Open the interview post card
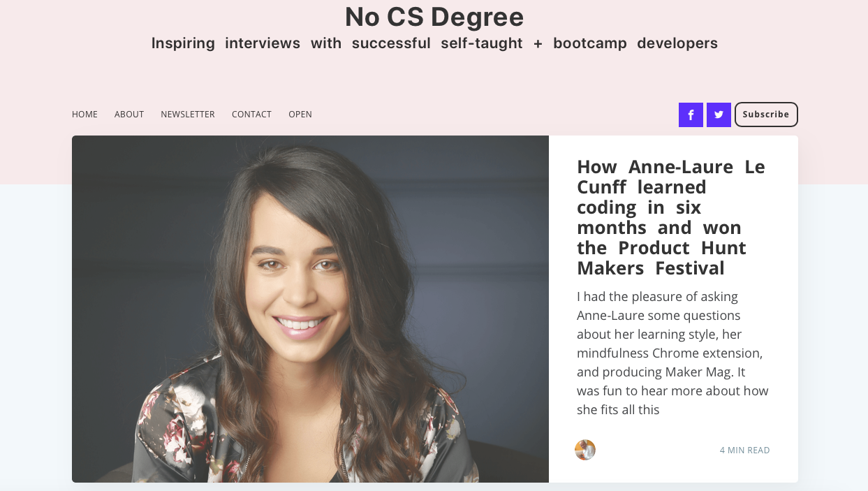868x491 pixels. click(x=672, y=307)
